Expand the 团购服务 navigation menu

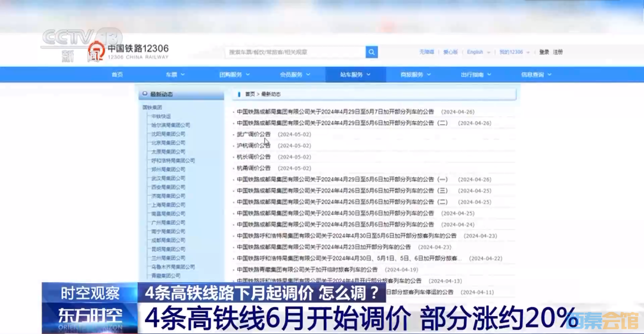tap(234, 75)
